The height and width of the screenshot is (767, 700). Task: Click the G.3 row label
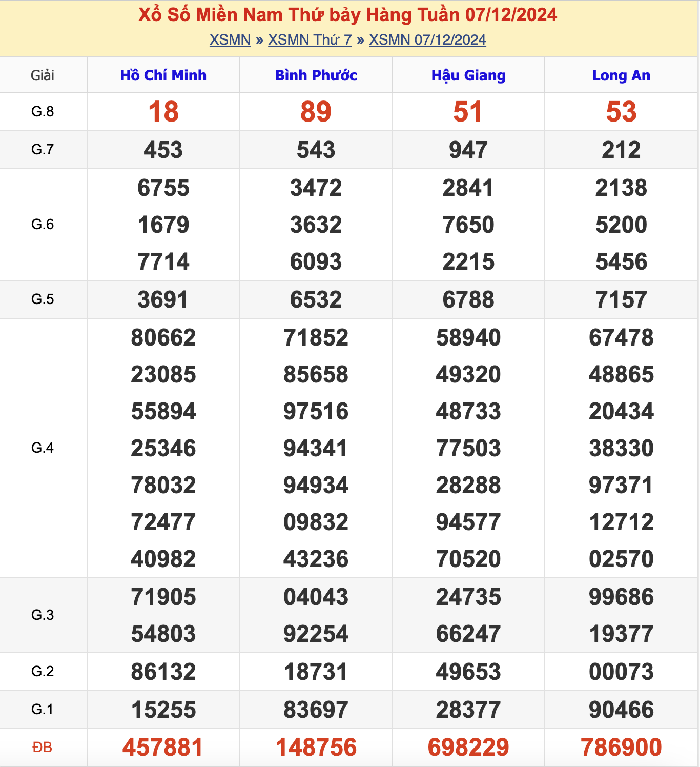(x=43, y=615)
